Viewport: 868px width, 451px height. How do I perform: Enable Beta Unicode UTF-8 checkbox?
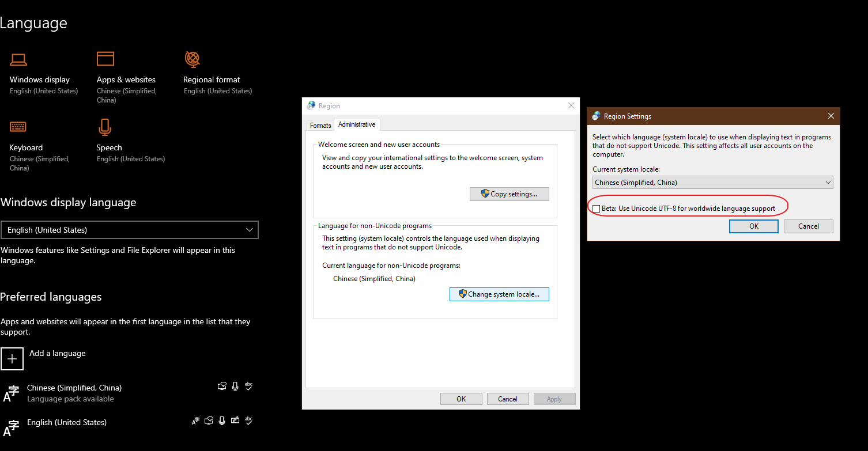coord(597,209)
